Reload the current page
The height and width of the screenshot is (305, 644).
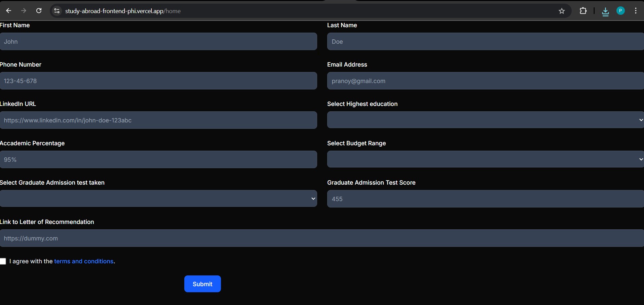[x=39, y=11]
